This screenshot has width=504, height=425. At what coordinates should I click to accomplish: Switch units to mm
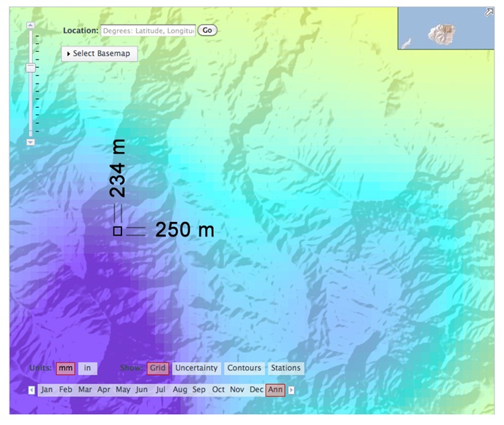point(66,368)
